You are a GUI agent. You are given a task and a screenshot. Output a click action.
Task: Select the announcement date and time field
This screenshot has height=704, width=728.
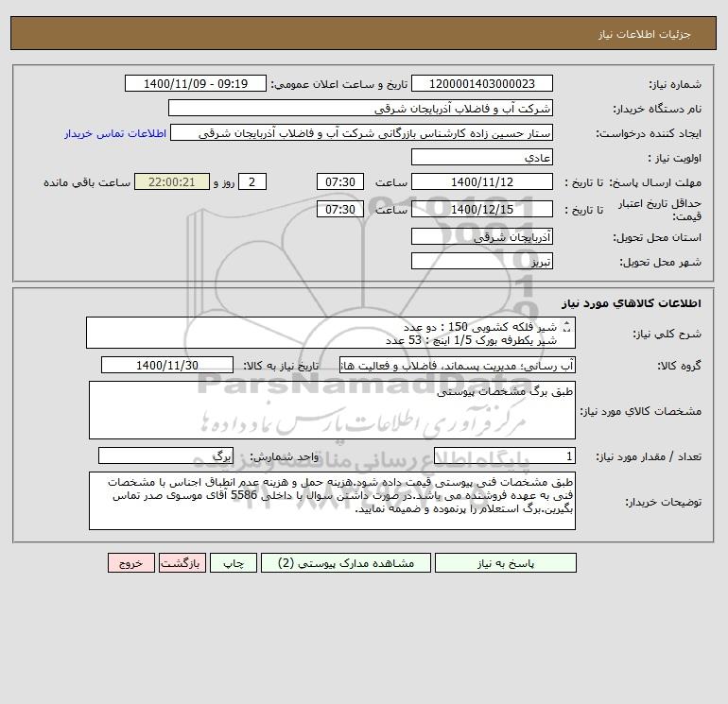tap(196, 83)
